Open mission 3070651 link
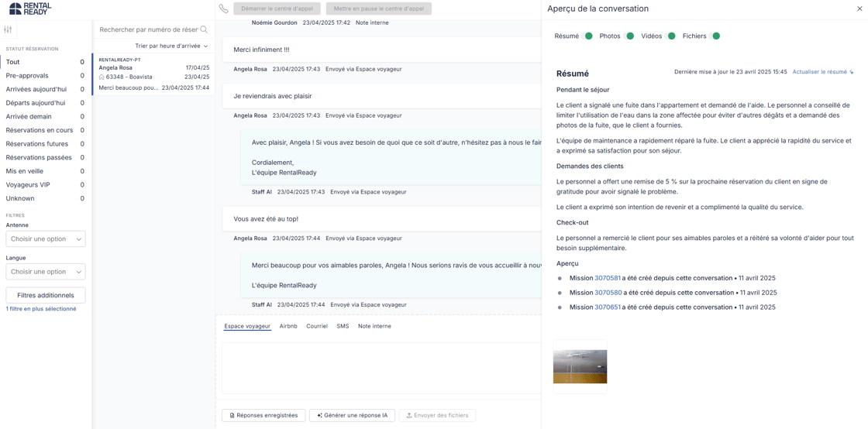This screenshot has width=868, height=429. click(x=608, y=307)
